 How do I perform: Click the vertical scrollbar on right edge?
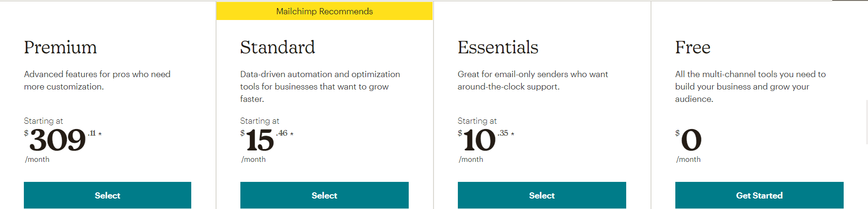[866, 122]
